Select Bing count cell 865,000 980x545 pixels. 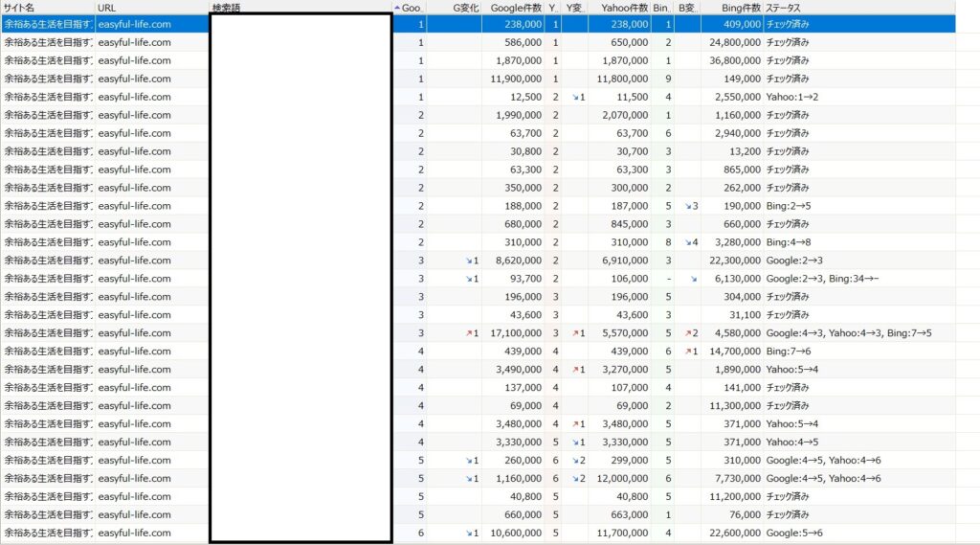coord(742,170)
